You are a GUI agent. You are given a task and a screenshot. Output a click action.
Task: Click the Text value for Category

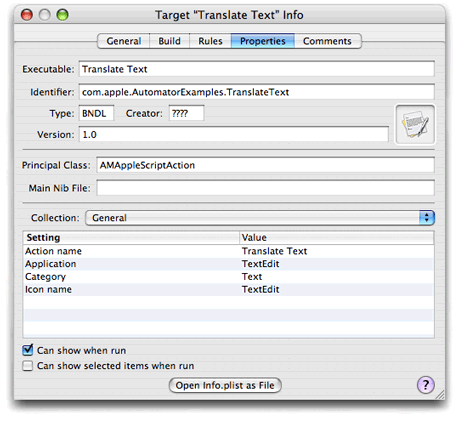(x=252, y=277)
